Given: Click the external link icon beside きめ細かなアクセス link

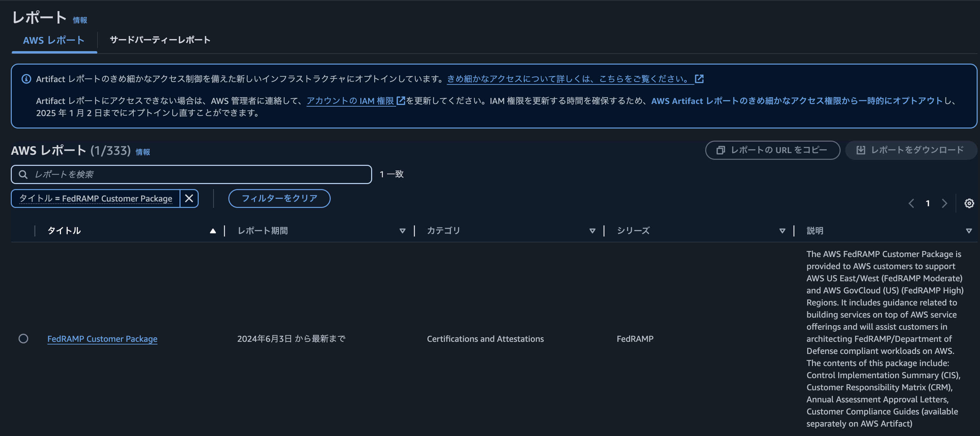Looking at the screenshot, I should [x=699, y=79].
